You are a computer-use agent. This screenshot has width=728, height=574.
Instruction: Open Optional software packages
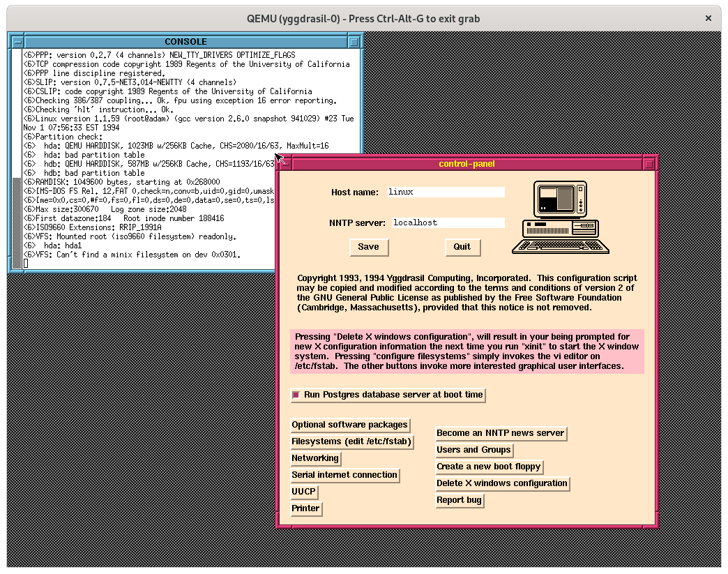pyautogui.click(x=349, y=425)
